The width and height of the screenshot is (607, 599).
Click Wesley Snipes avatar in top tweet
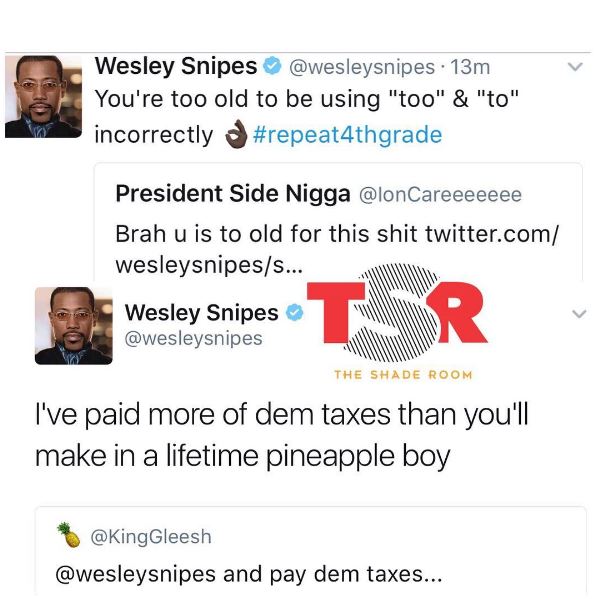(43, 96)
